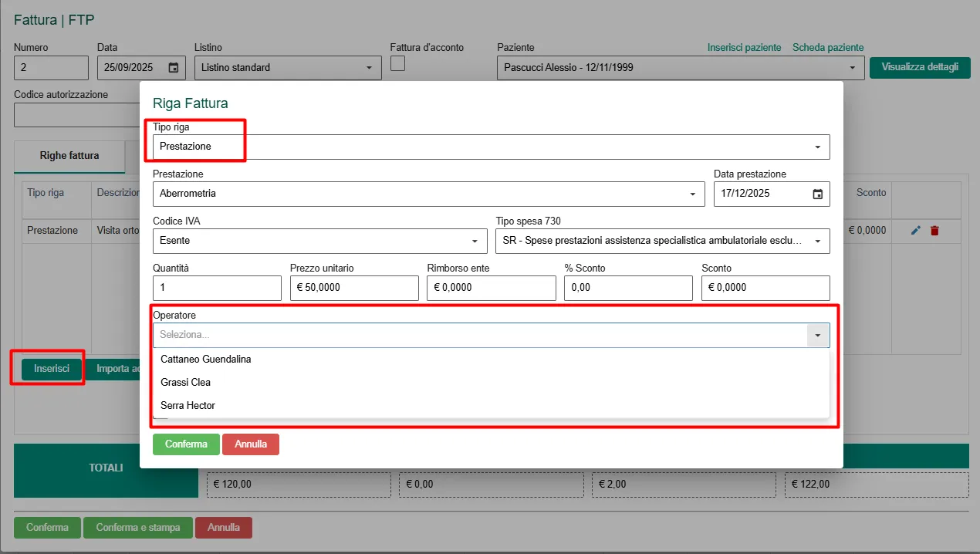Click red Annulla in Riga Fattura dialog

coord(250,444)
